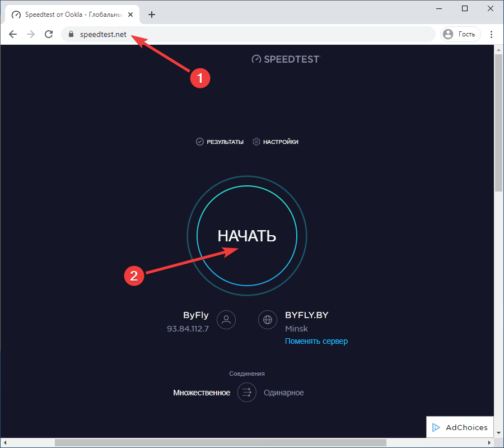Screen dimensions: 504x448
Task: Click the НАЧАТЬ start test button
Action: (247, 236)
